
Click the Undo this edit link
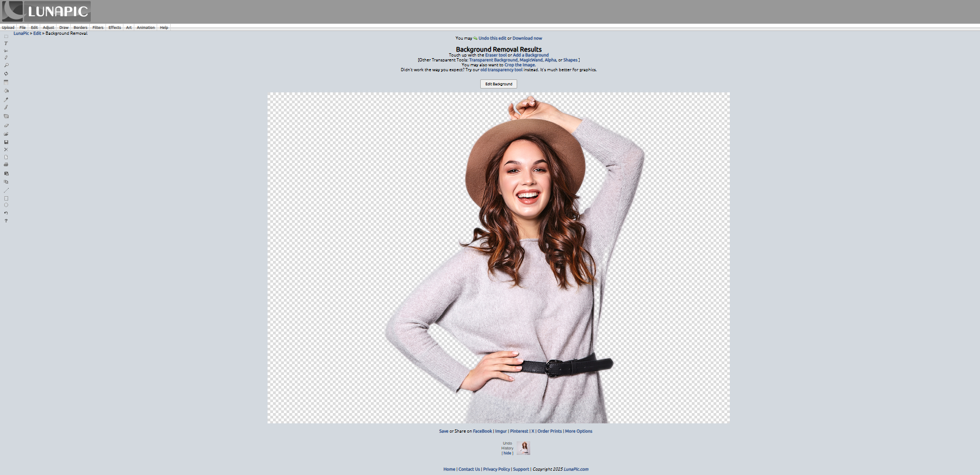492,38
